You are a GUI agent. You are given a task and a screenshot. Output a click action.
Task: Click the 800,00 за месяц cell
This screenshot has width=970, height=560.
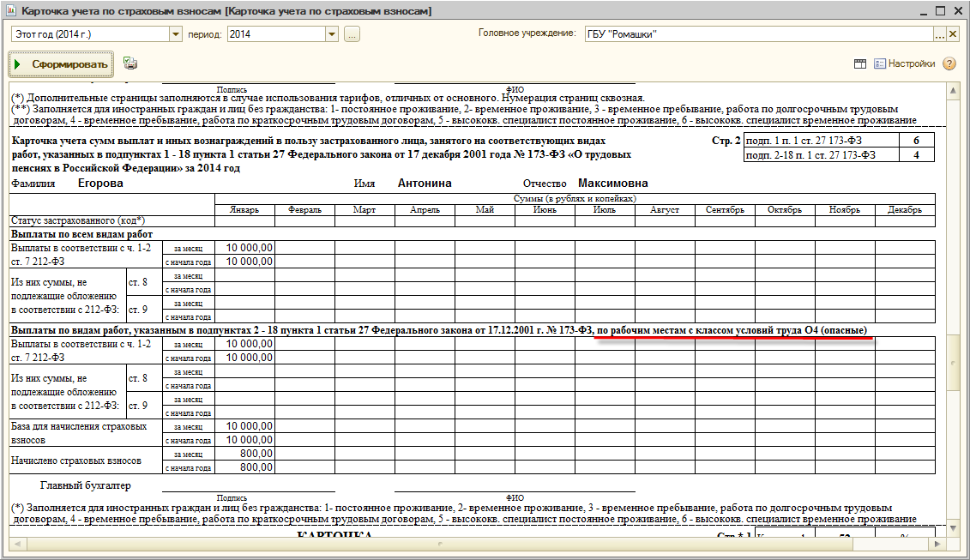245,454
